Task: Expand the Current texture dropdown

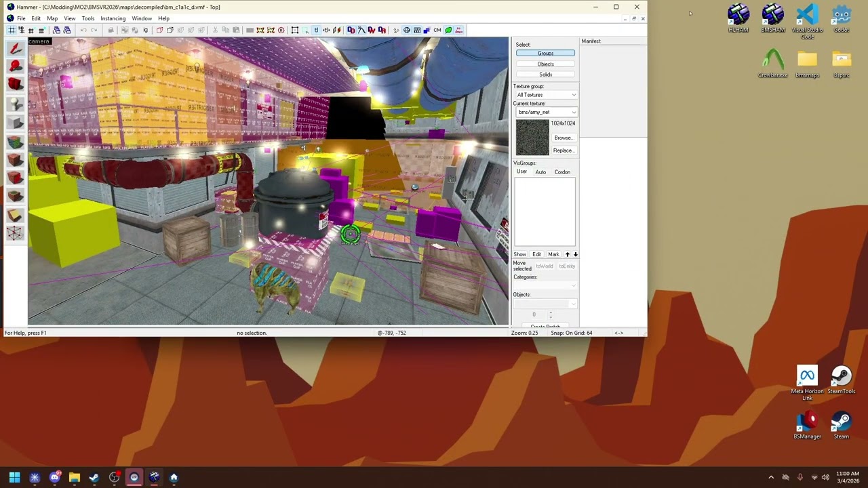Action: tap(574, 112)
